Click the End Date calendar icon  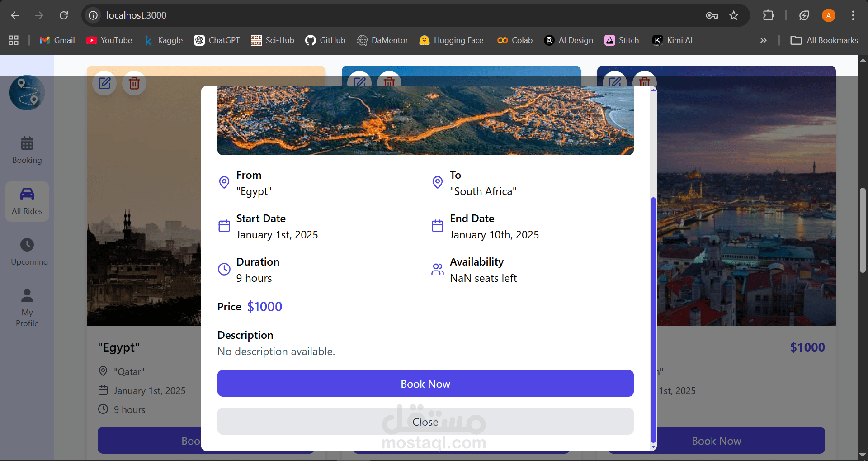click(x=438, y=226)
